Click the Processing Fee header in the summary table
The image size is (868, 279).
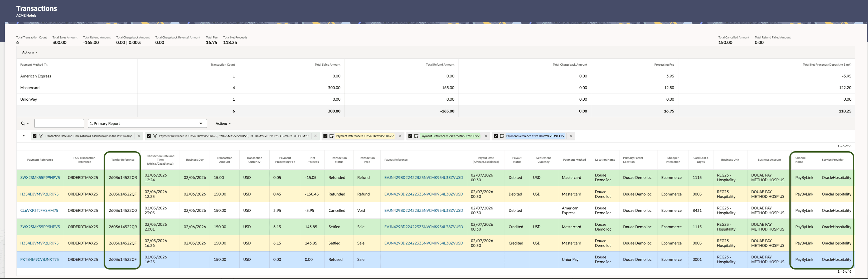664,65
